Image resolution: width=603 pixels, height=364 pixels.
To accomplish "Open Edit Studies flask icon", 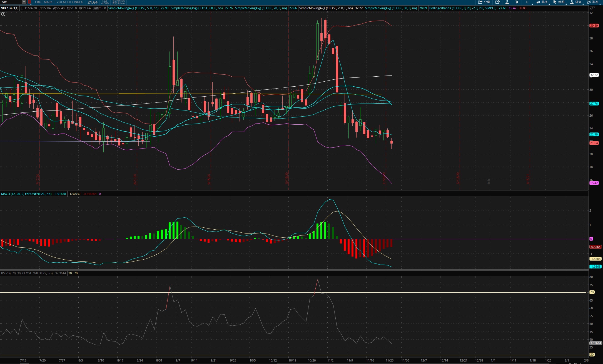I will [x=507, y=2].
